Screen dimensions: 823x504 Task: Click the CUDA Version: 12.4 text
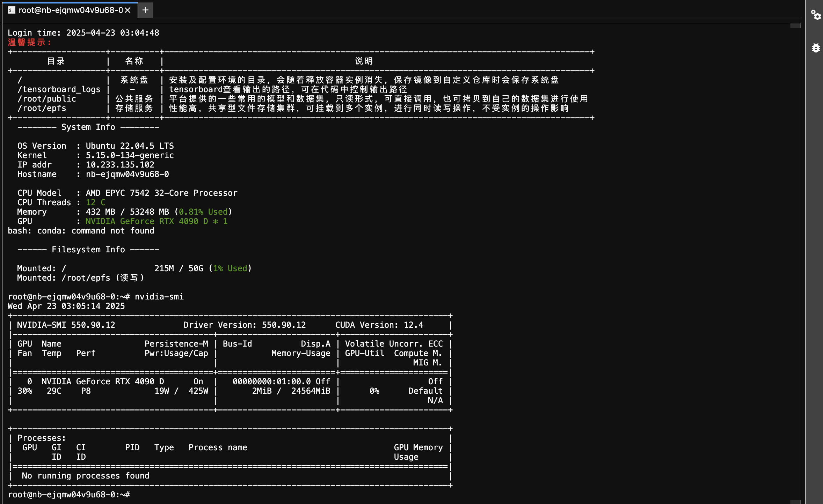click(379, 325)
